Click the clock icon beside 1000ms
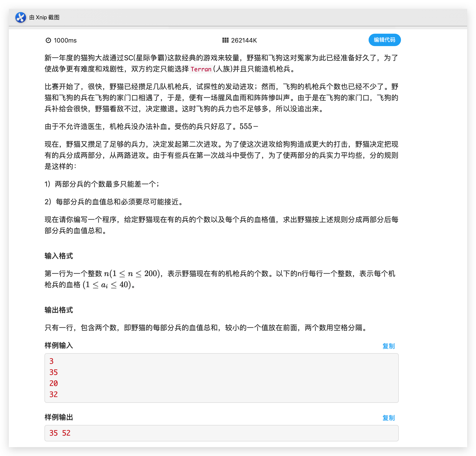Image resolution: width=476 pixels, height=456 pixels. click(x=49, y=40)
